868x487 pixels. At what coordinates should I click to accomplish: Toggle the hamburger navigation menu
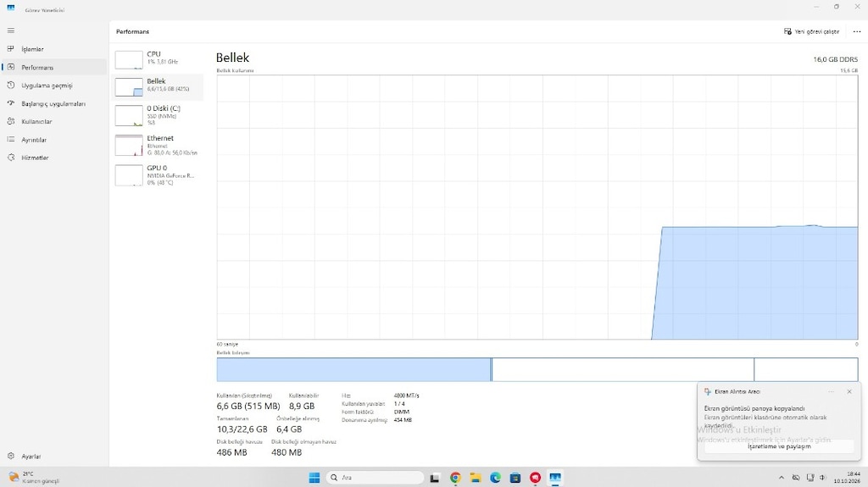pos(10,30)
